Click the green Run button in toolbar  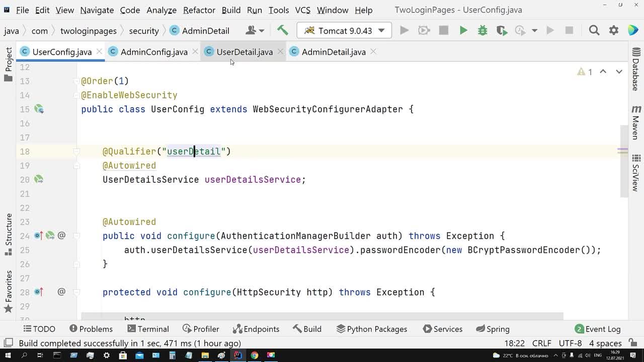[463, 31]
